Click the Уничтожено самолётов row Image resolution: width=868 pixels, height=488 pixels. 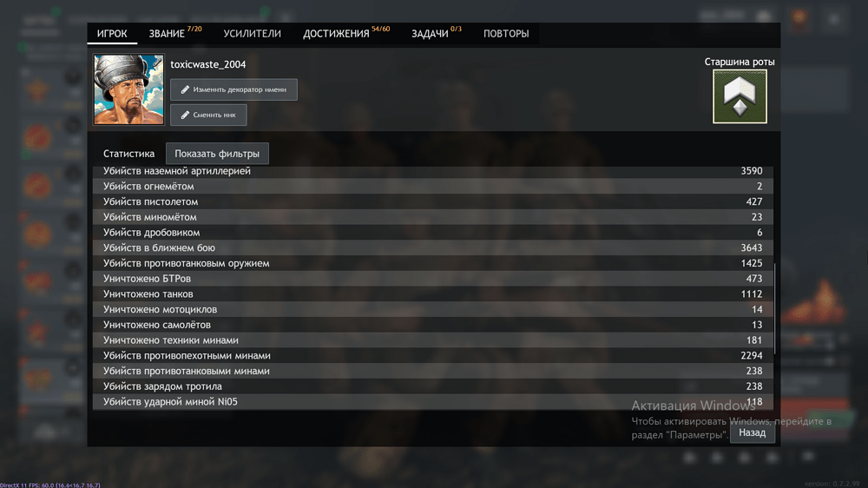(432, 325)
